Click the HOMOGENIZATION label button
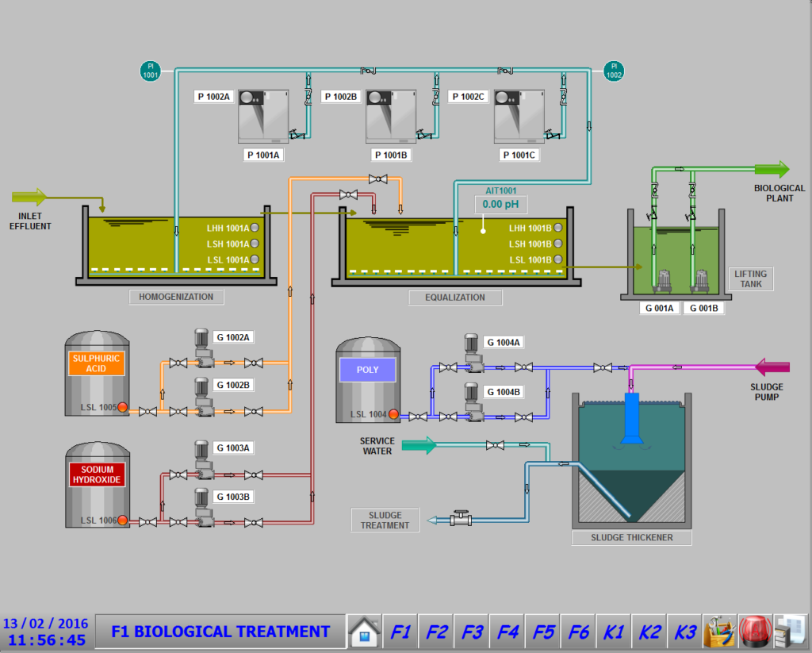The width and height of the screenshot is (812, 653). (x=176, y=297)
